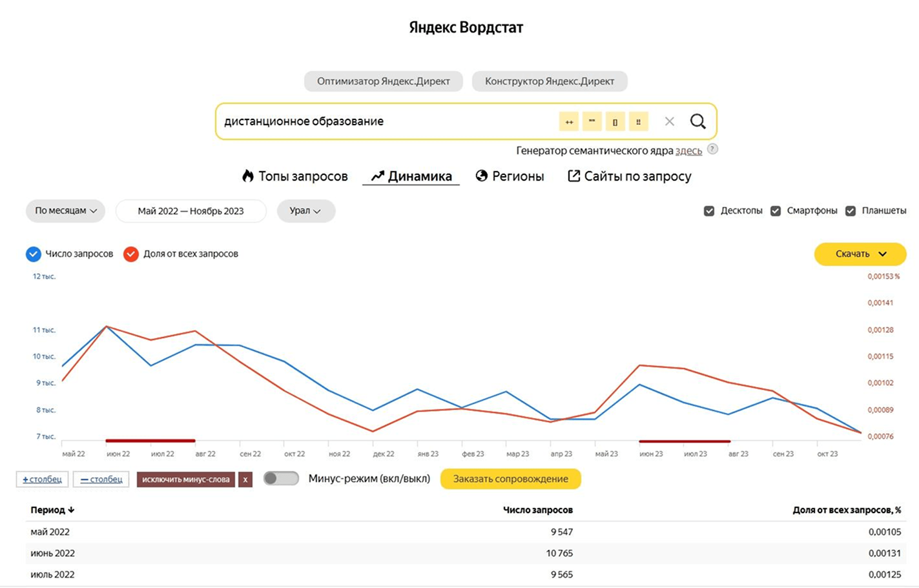The image size is (919, 588).
Task: Click the quotes operator button
Action: 592,121
